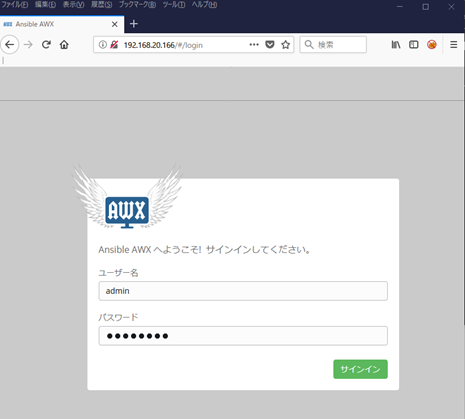Click the red extension icon in the toolbar
Screen dimensions: 465x419
click(432, 44)
